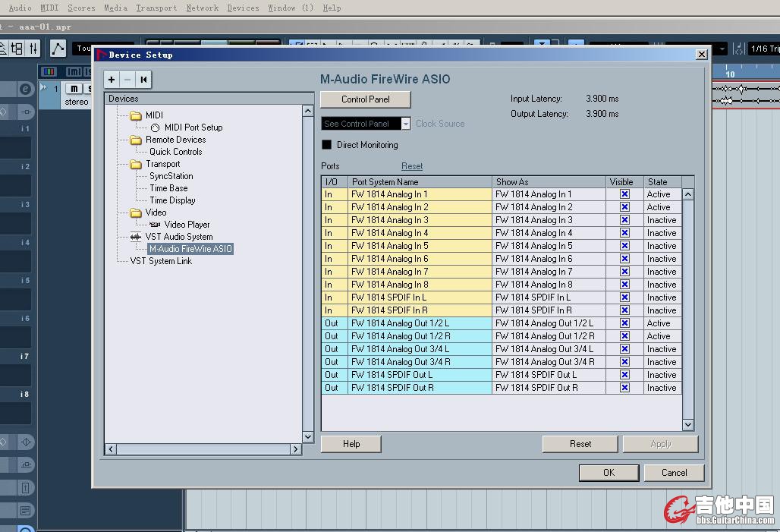Confirm Device Setup with OK
Image resolution: width=780 pixels, height=532 pixels.
click(x=609, y=473)
